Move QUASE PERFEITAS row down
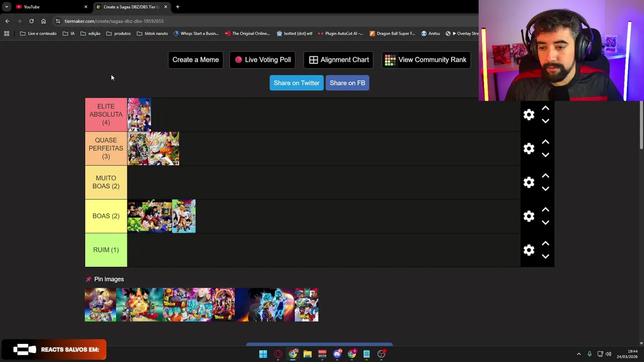Screen dimensions: 644x362 (x=545, y=155)
